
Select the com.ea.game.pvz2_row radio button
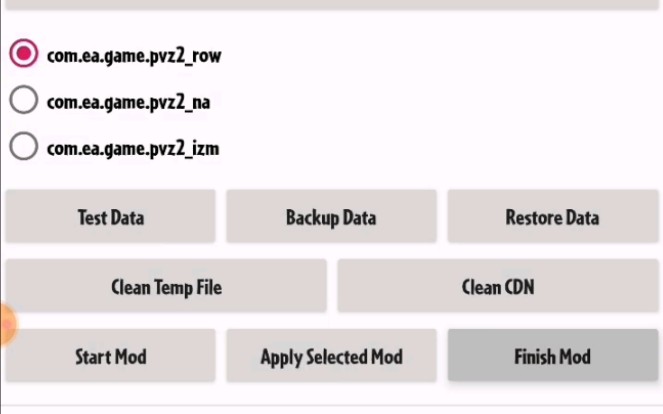click(24, 53)
